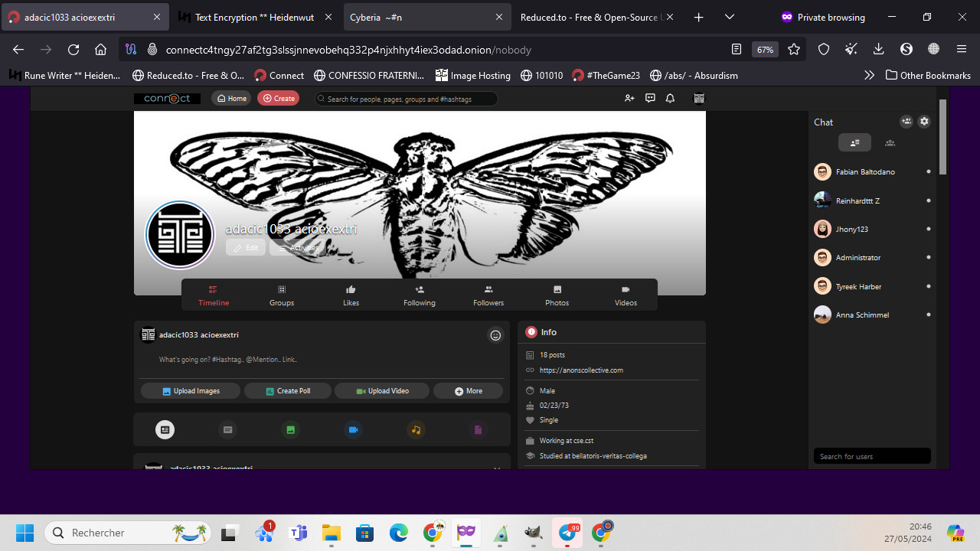Open the Other Bookmarks folder
This screenshot has height=551, width=980.
[928, 75]
